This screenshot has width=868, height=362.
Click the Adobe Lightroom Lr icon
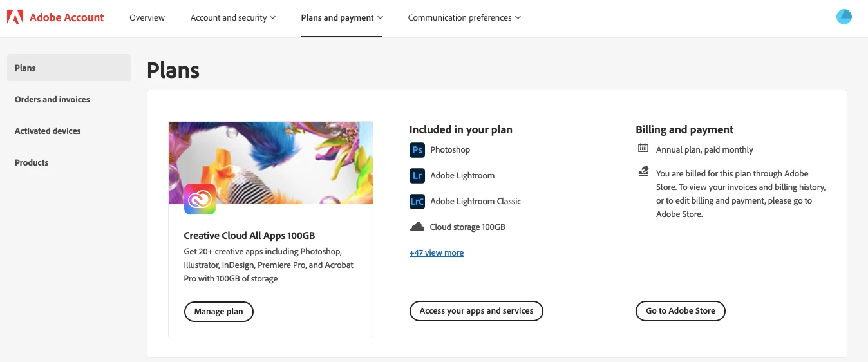click(x=417, y=176)
